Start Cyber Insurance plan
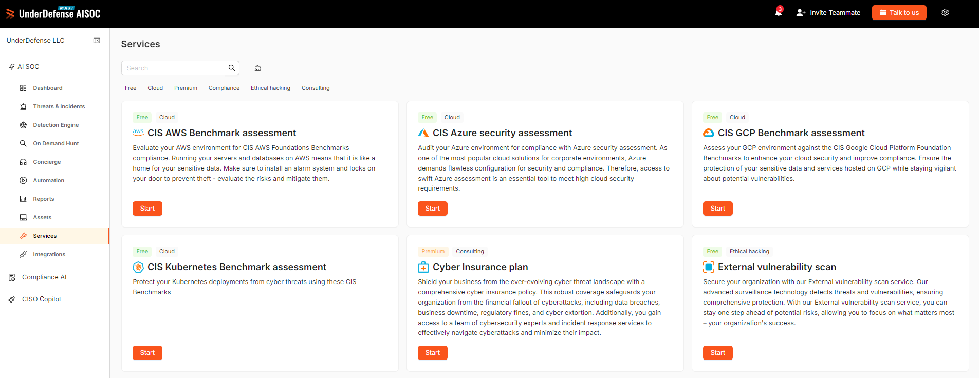 (433, 353)
